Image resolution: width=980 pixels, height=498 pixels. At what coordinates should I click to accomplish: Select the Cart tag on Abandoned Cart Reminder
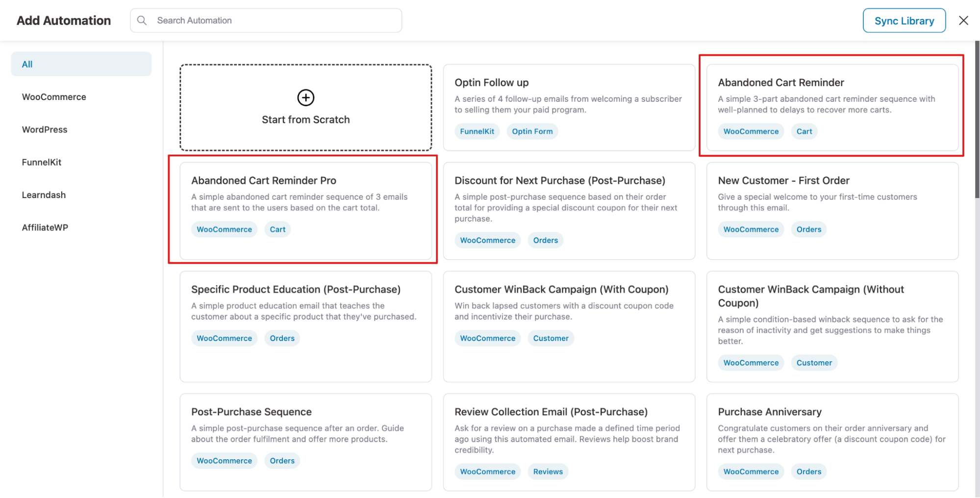point(804,131)
